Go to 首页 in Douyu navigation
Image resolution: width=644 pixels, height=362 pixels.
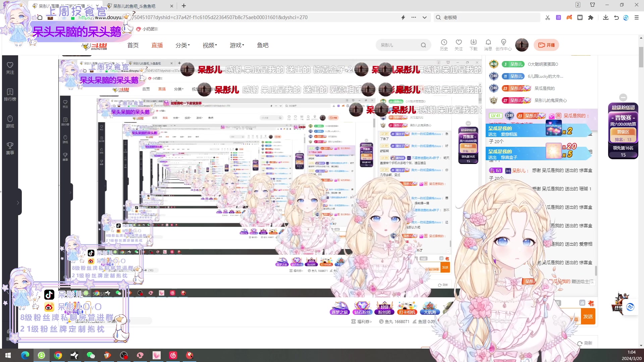(133, 45)
